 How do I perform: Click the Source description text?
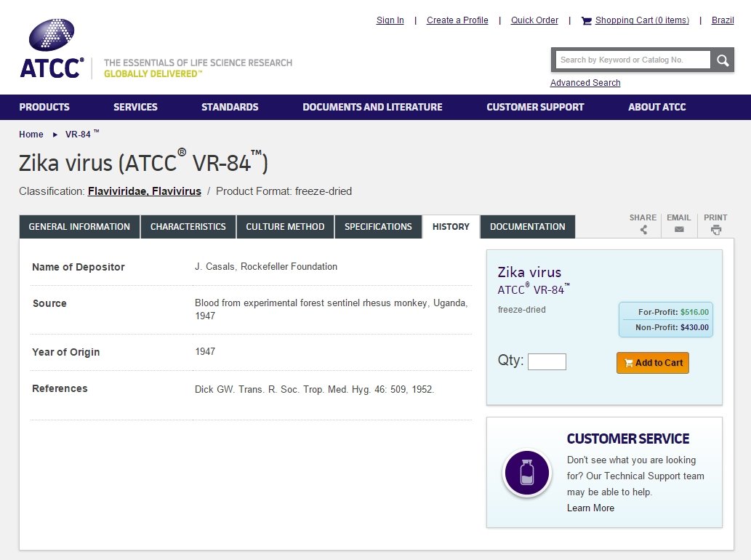[x=331, y=310]
